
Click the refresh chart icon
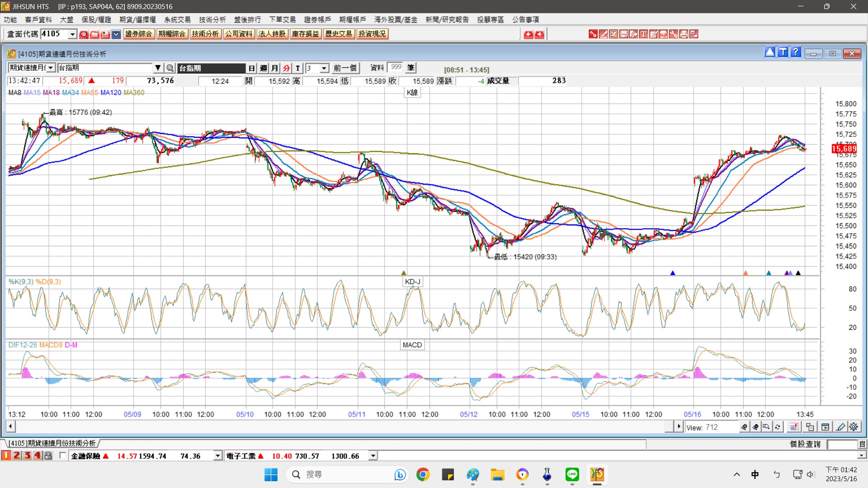[x=778, y=427]
